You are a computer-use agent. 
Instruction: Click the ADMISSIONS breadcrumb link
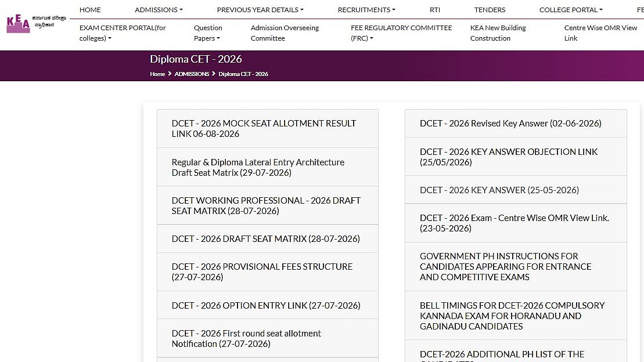(x=192, y=74)
